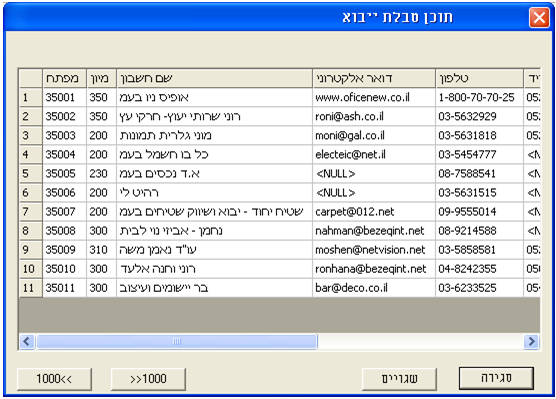Click key cell 35008
Screen dimensions: 556x399
click(x=65, y=231)
